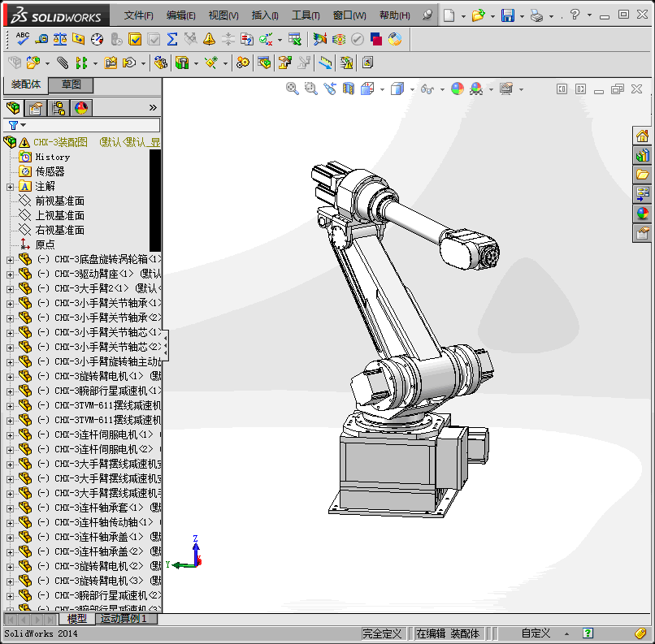Open Apply Scene dropdown arrow

tap(491, 89)
